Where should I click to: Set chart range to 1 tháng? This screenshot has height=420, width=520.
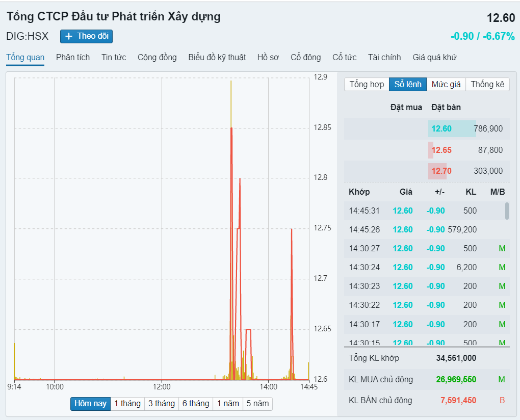[x=127, y=404]
